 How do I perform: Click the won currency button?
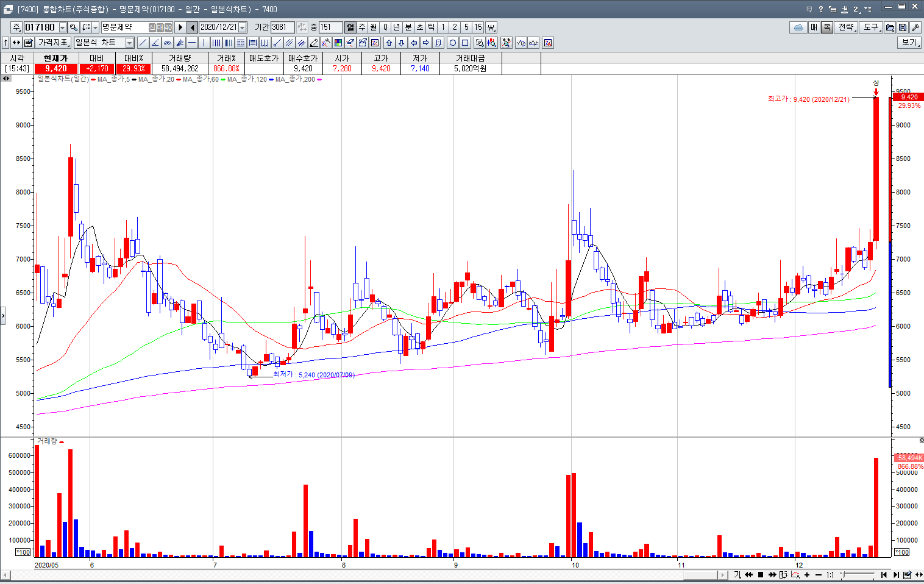(491, 27)
